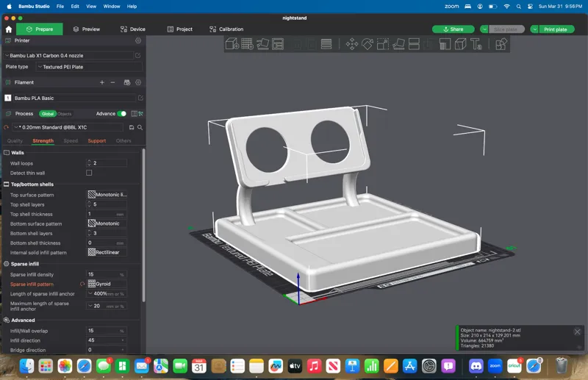Image resolution: width=588 pixels, height=380 pixels.
Task: Open the Assembly view puzzle icon
Action: (x=501, y=44)
